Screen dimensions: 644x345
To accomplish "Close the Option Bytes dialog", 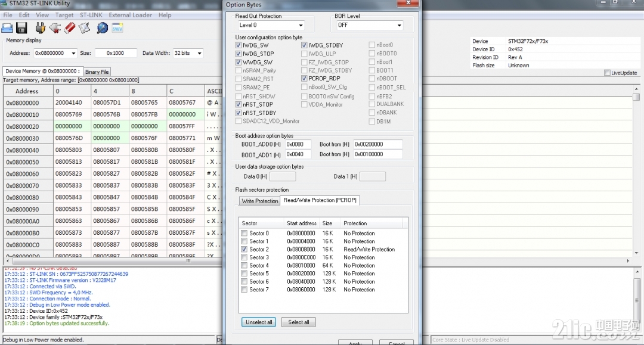I will coord(408,4).
